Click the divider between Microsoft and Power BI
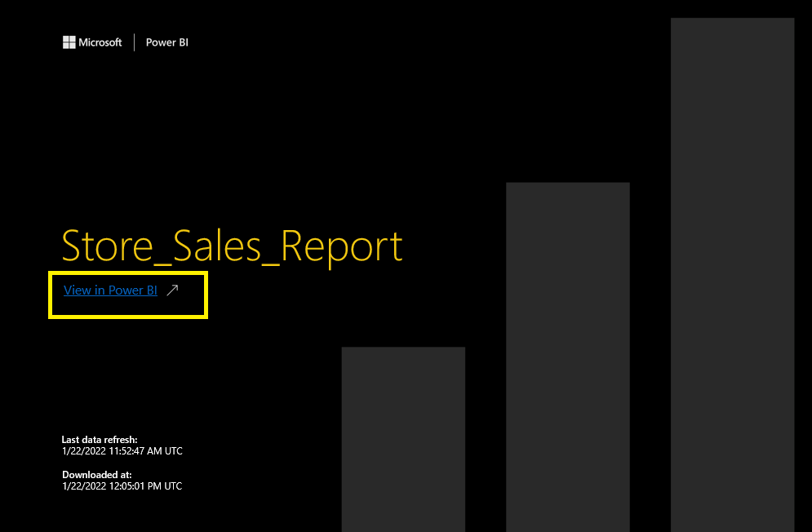 135,42
